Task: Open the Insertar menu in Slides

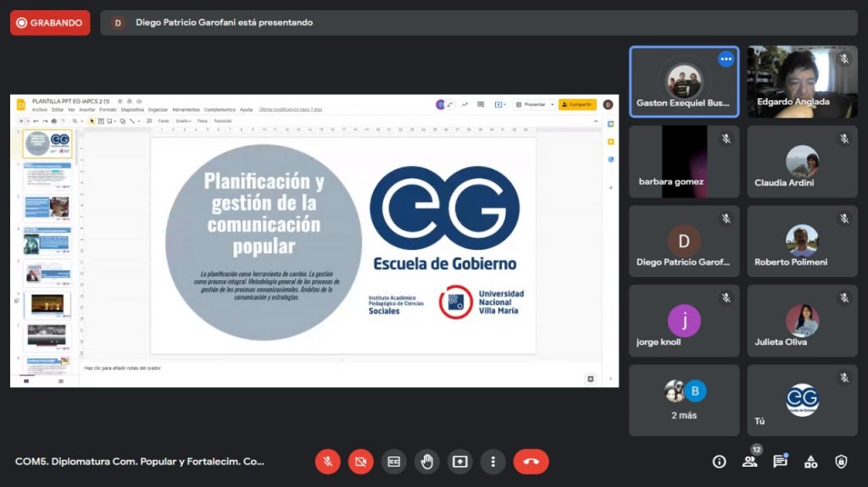Action: tap(87, 109)
